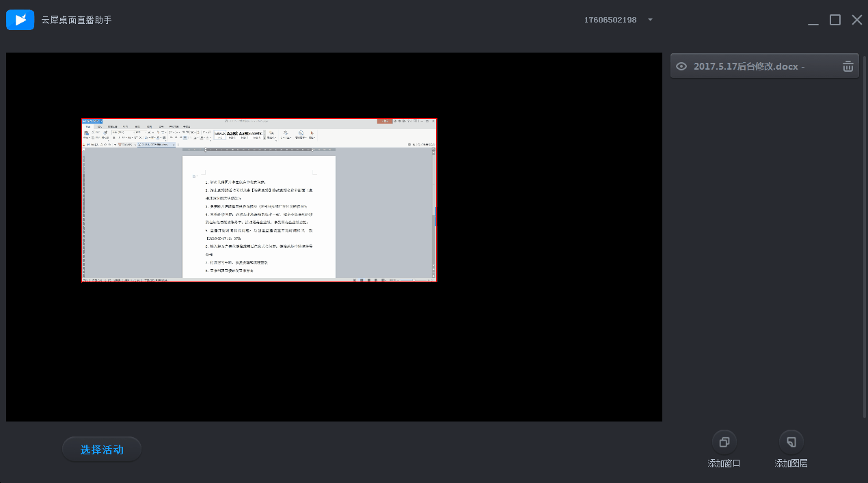Click the 添加图层 (add layer) icon

tap(791, 441)
